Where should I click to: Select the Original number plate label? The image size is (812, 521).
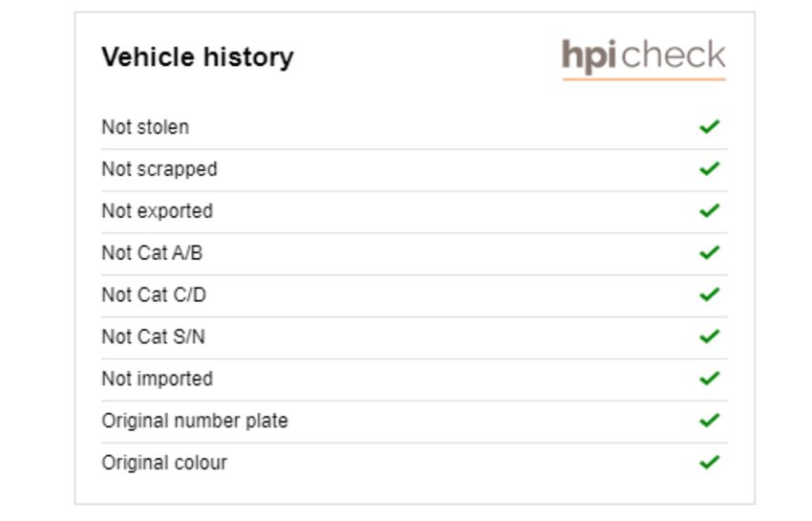pyautogui.click(x=195, y=421)
